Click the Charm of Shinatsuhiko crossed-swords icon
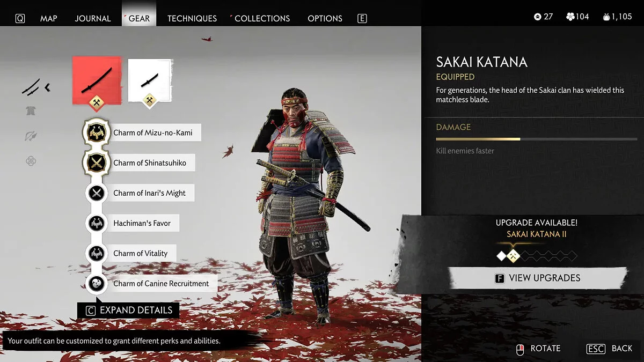This screenshot has width=644, height=362. [x=97, y=163]
